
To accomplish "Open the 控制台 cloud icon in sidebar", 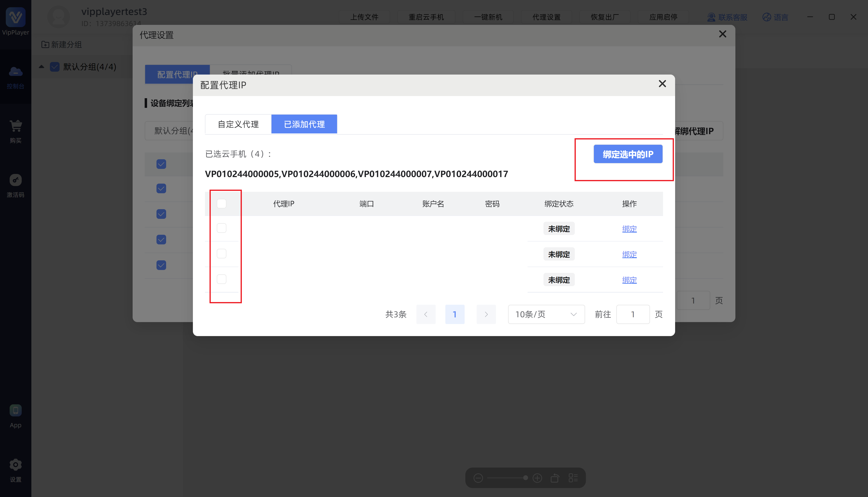I will coord(15,72).
